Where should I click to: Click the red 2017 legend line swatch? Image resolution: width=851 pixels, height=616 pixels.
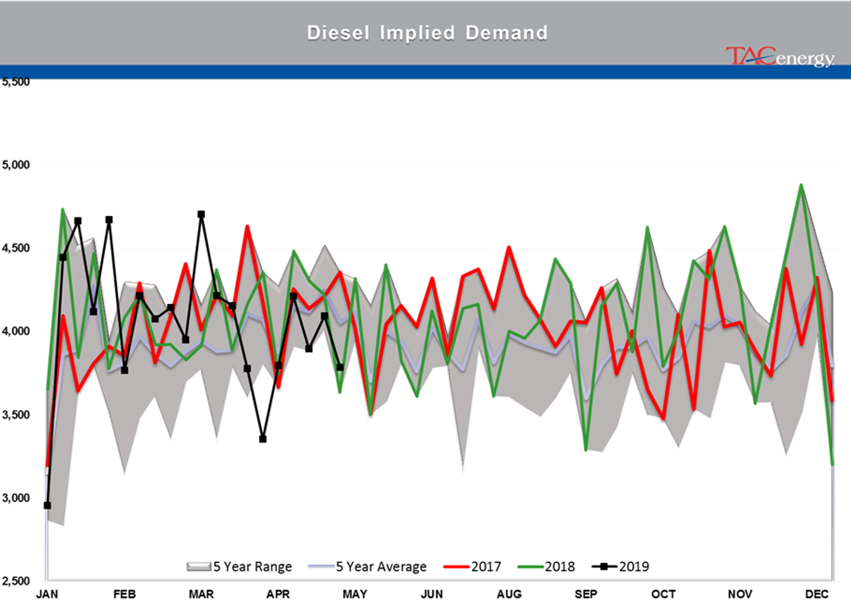[456, 567]
